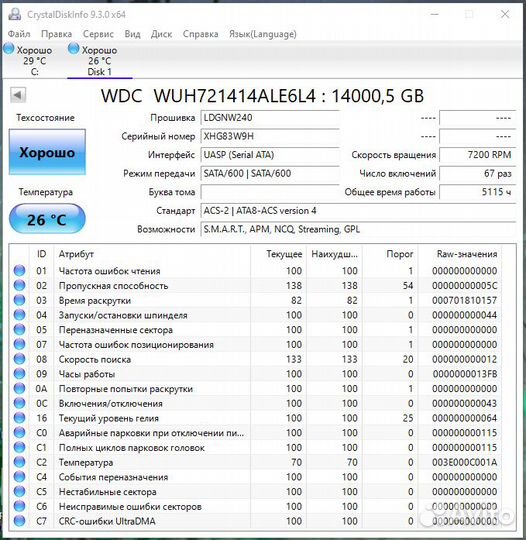Open the Диск menu
526x540 pixels.
point(162,34)
